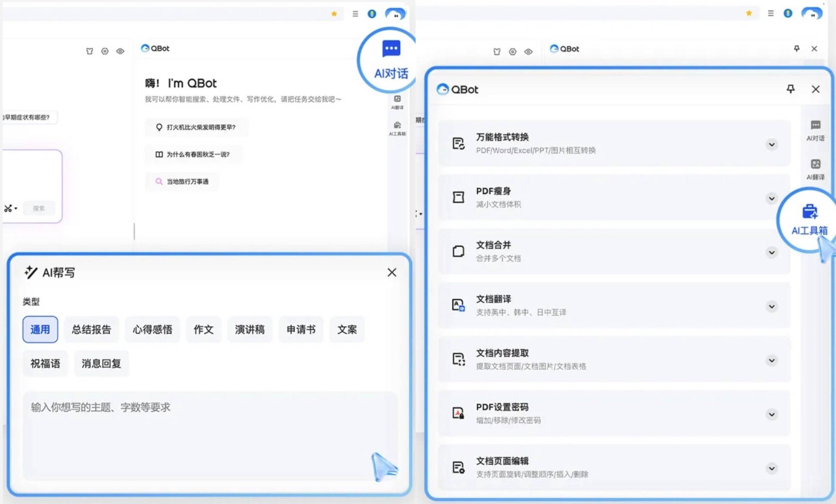Image resolution: width=836 pixels, height=504 pixels.
Task: Click the QBot cloud icon in left window's top bar
Action: coord(395,14)
